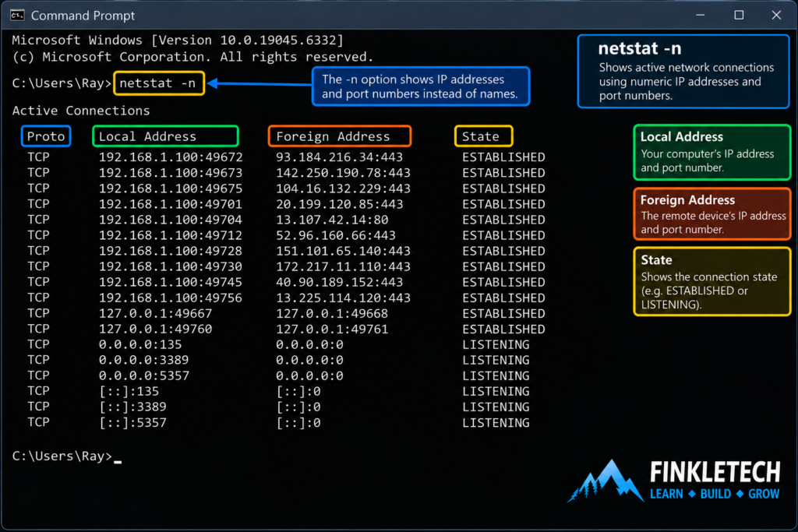The width and height of the screenshot is (798, 532).
Task: Click the Windows version line at top
Action: (x=178, y=41)
